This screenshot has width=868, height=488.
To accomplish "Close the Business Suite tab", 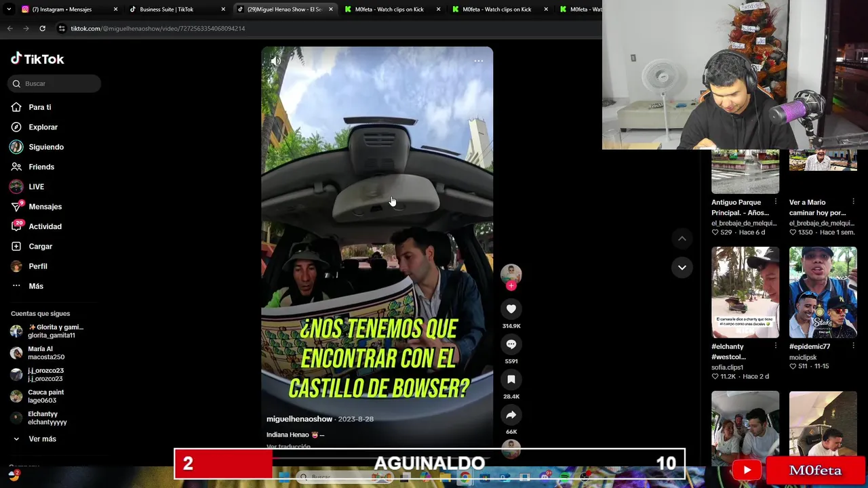I will pyautogui.click(x=223, y=9).
